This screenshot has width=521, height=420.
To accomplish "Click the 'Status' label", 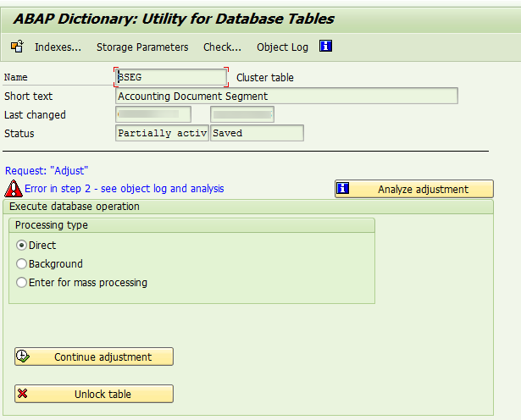I will (x=19, y=134).
